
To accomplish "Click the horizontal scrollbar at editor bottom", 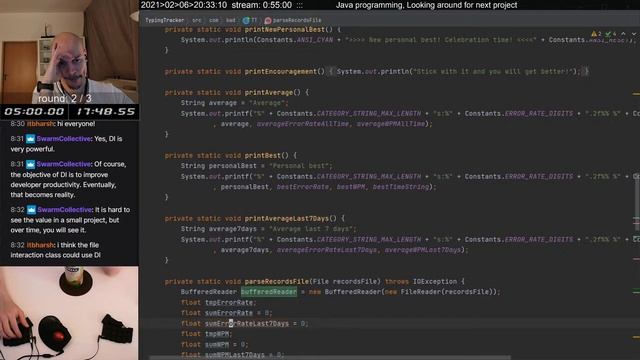I will (330, 358).
